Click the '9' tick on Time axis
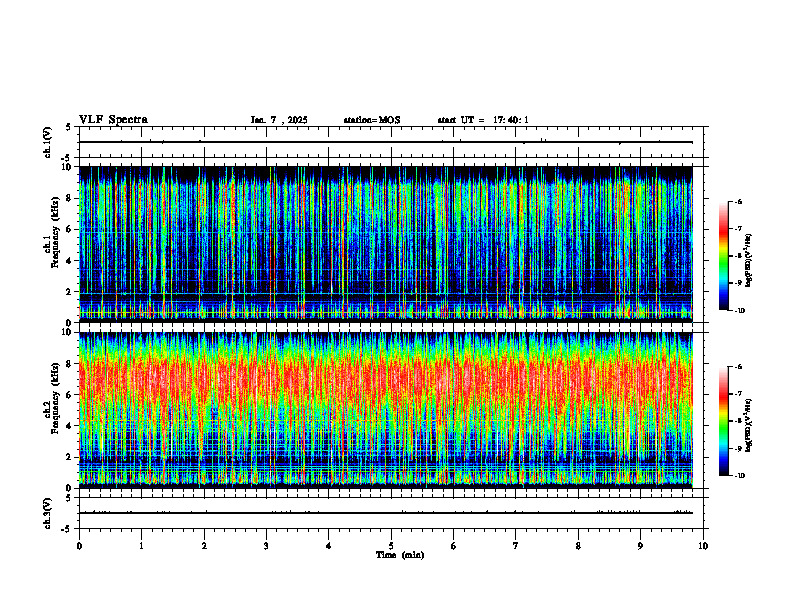792x612 pixels. pos(640,546)
